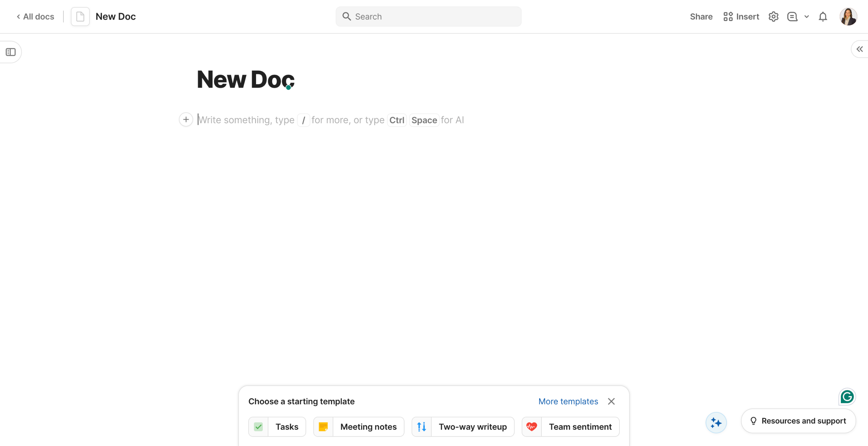The image size is (868, 446).
Task: Click the notifications bell icon
Action: (823, 17)
